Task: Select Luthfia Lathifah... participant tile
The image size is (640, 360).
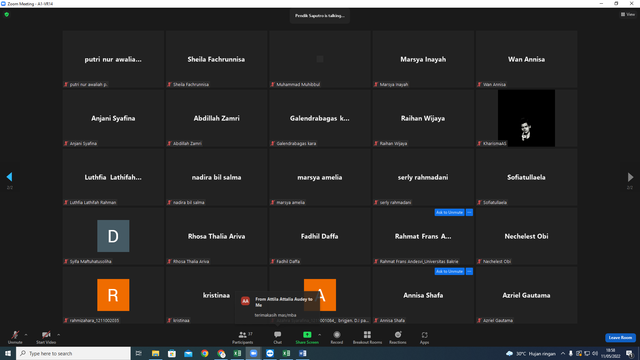Action: 113,177
